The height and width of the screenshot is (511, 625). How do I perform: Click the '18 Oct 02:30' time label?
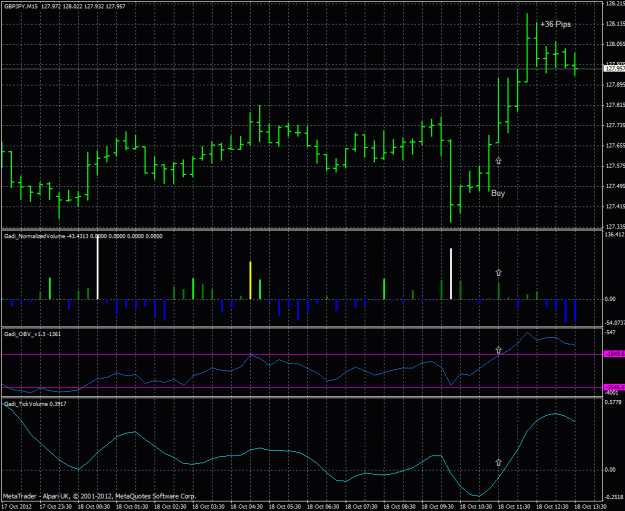pyautogui.click(x=170, y=507)
